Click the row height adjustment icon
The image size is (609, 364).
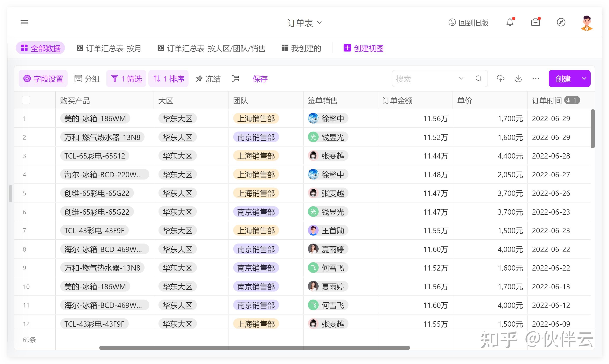coord(235,79)
